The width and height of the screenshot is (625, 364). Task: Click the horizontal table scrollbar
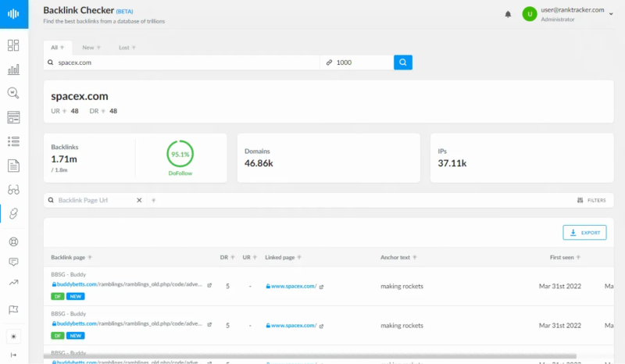[x=310, y=356]
